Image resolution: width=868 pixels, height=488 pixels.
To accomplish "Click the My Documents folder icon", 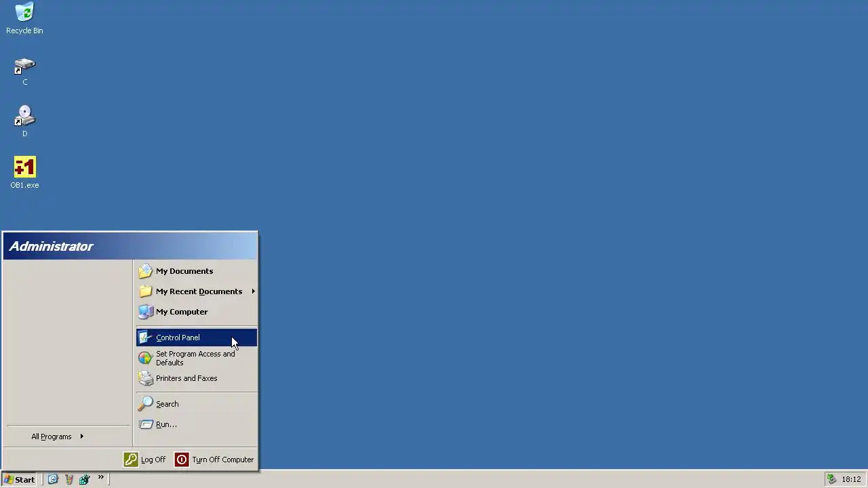I will pyautogui.click(x=145, y=271).
